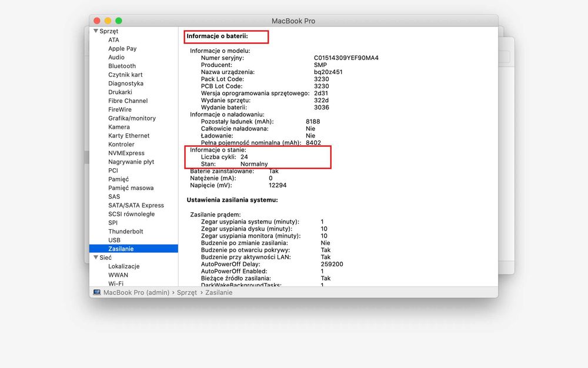Screen dimensions: 588x368
Task: Select Pamięć in the sidebar
Action: (x=119, y=179)
